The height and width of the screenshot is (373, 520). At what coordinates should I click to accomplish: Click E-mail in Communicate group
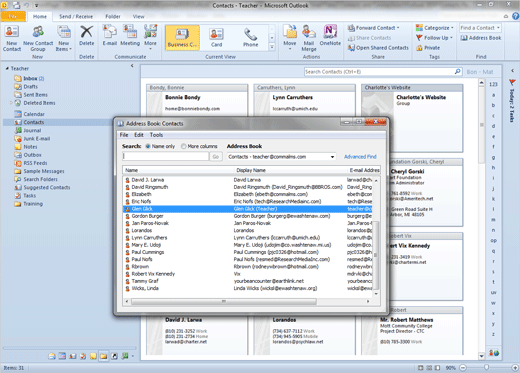pos(109,36)
